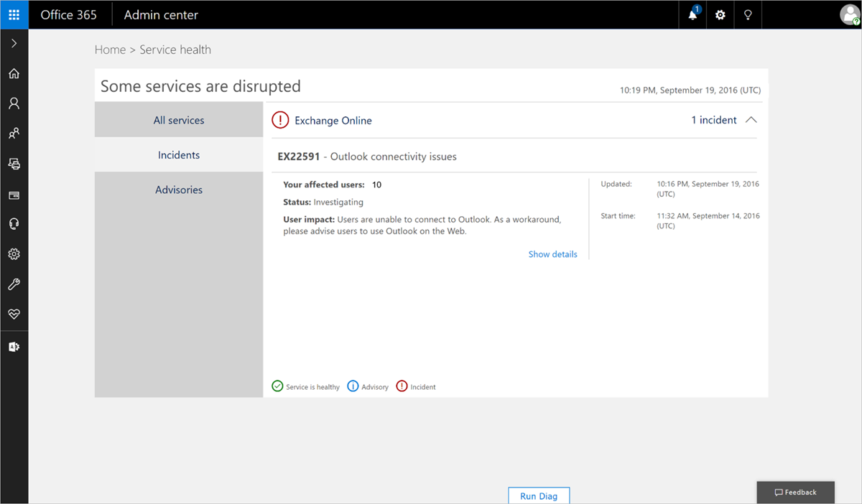Open the Setup wrench icon

(14, 284)
